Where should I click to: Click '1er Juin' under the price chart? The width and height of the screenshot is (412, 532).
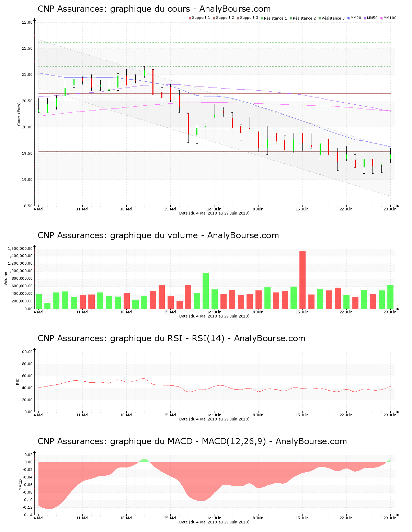[x=214, y=209]
